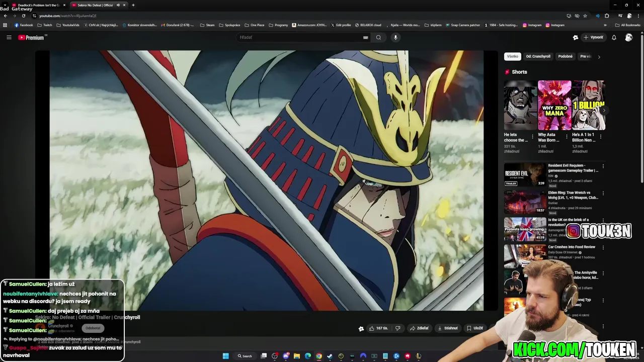Mute the Sekiro tab audio speaker icon
The image size is (644, 362).
pyautogui.click(x=118, y=5)
